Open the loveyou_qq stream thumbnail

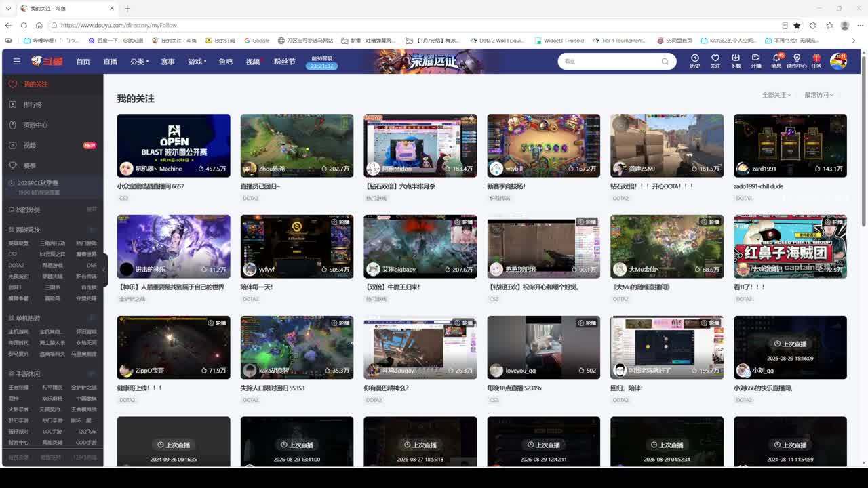pos(543,347)
